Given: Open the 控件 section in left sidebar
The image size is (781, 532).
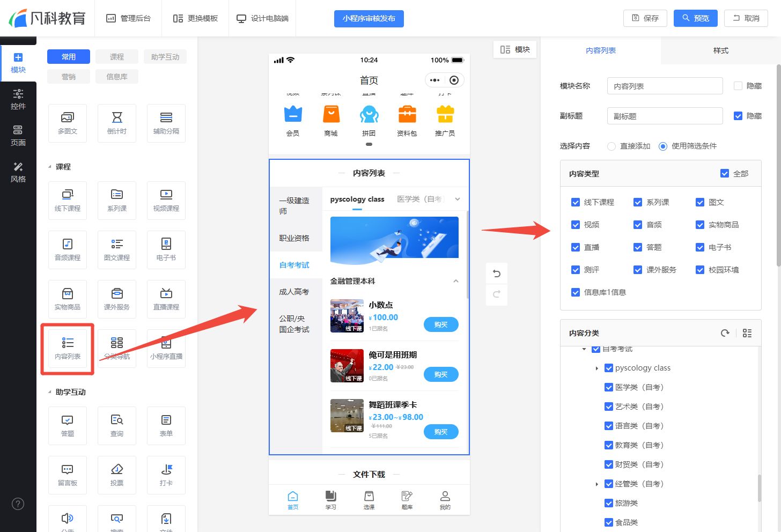Looking at the screenshot, I should click(x=18, y=99).
